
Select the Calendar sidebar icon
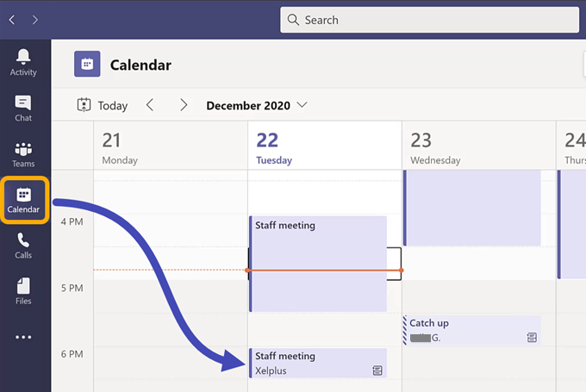23,200
